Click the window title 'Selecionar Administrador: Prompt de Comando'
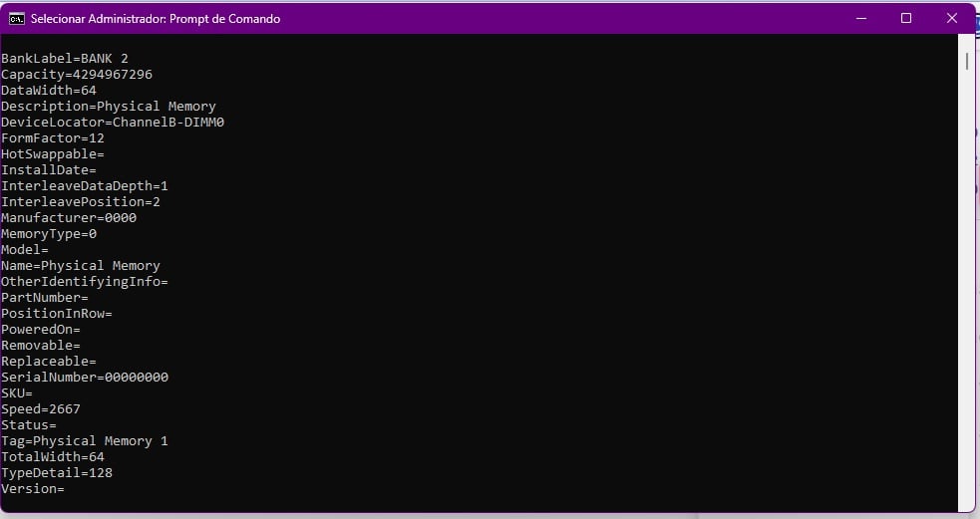The height and width of the screenshot is (519, 980). [155, 19]
